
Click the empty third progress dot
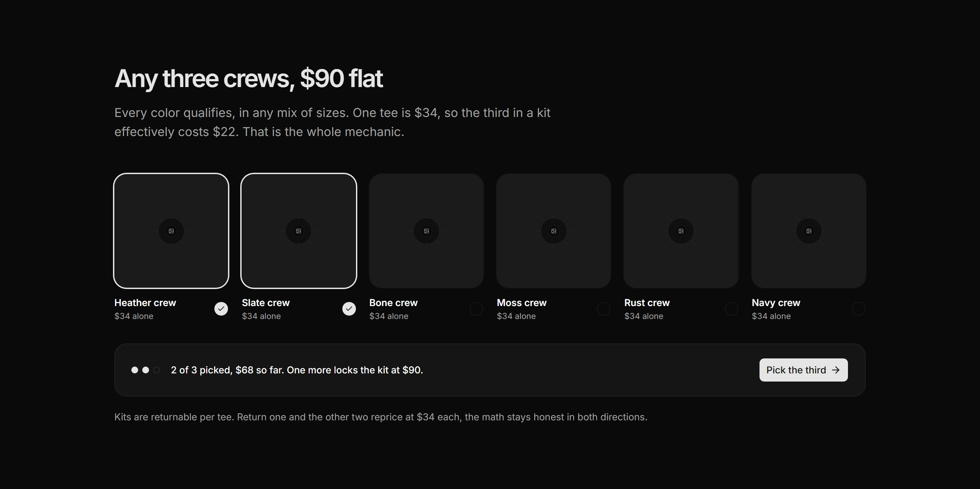tap(157, 370)
